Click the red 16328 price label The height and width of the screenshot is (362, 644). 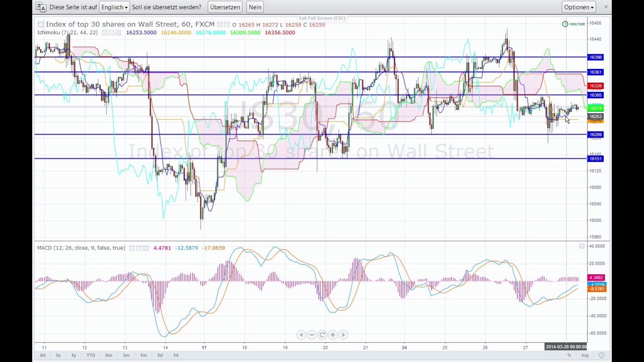595,86
